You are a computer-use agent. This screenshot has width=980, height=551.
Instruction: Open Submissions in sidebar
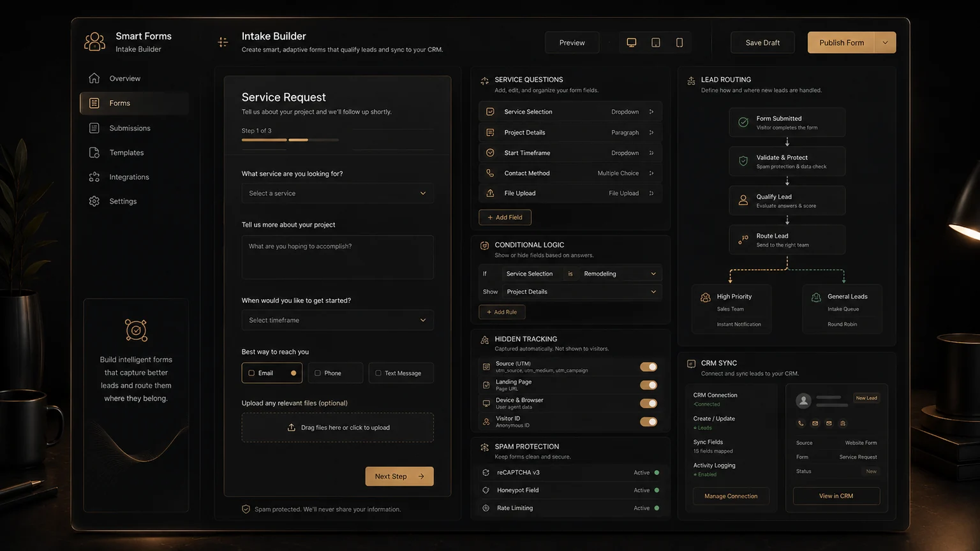click(x=135, y=128)
